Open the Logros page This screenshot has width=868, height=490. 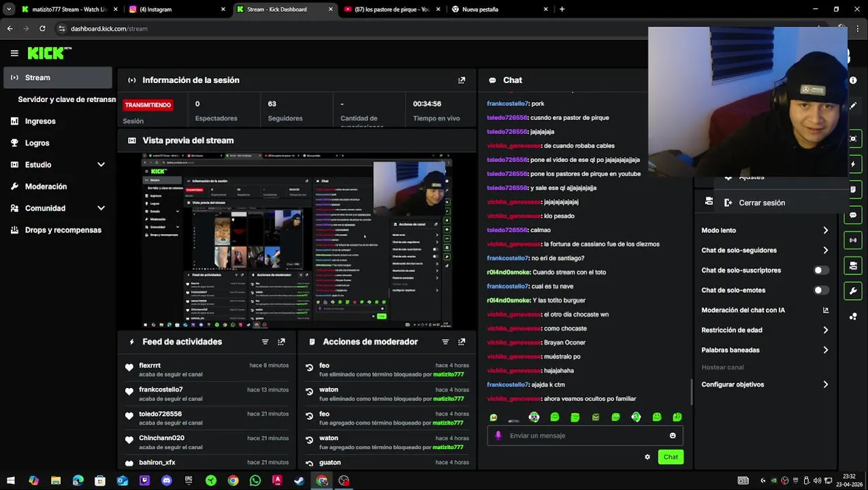37,143
